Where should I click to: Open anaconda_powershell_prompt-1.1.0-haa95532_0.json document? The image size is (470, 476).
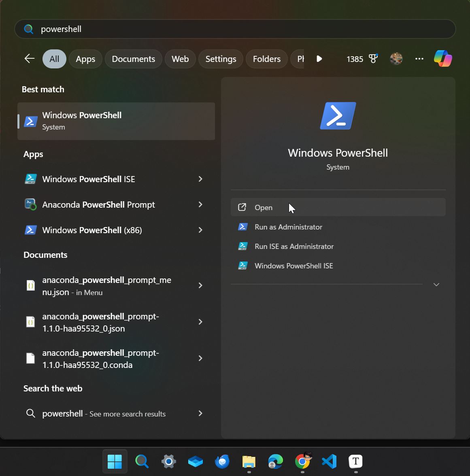click(116, 322)
